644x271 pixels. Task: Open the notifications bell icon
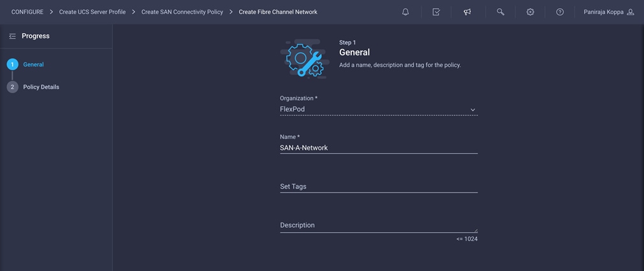[406, 12]
